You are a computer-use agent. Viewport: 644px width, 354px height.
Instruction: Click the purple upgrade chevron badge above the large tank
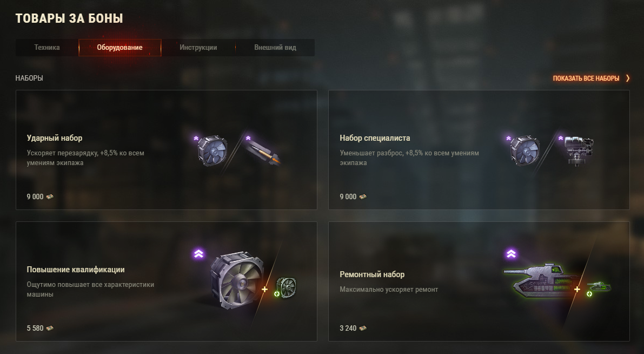click(x=512, y=254)
